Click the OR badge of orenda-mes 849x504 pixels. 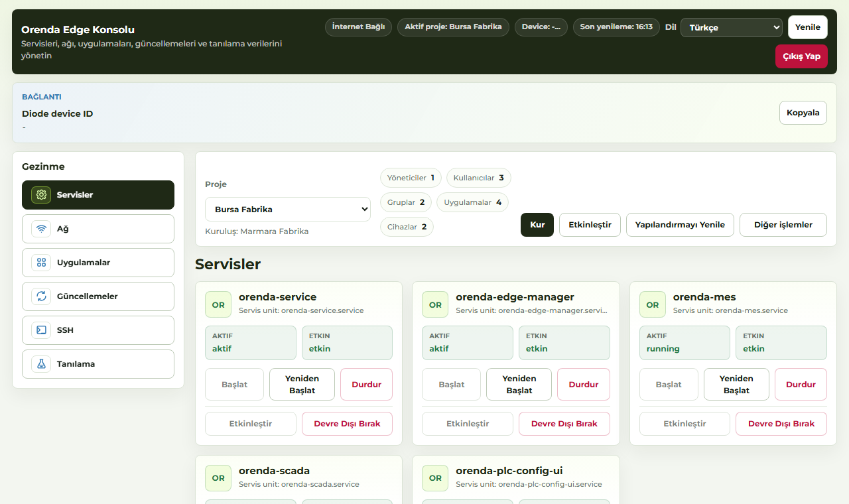coord(653,305)
